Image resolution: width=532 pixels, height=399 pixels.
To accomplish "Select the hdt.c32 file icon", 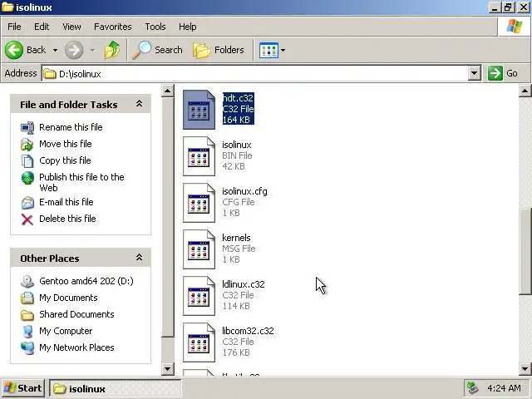I will pos(199,110).
